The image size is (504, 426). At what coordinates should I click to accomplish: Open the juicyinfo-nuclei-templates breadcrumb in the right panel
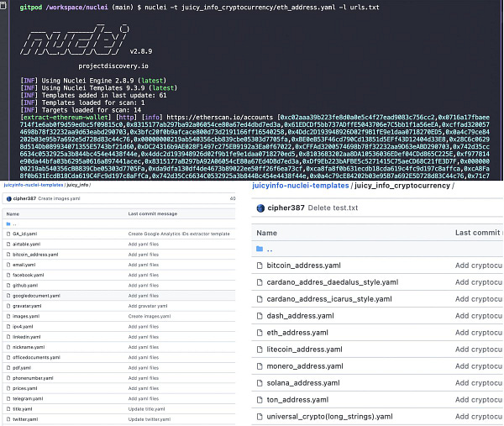pyautogui.click(x=300, y=186)
